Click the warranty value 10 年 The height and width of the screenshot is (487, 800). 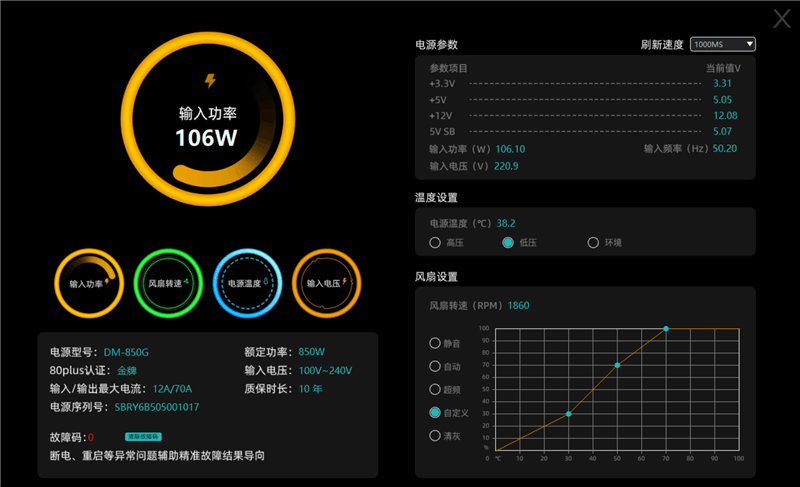click(x=311, y=389)
